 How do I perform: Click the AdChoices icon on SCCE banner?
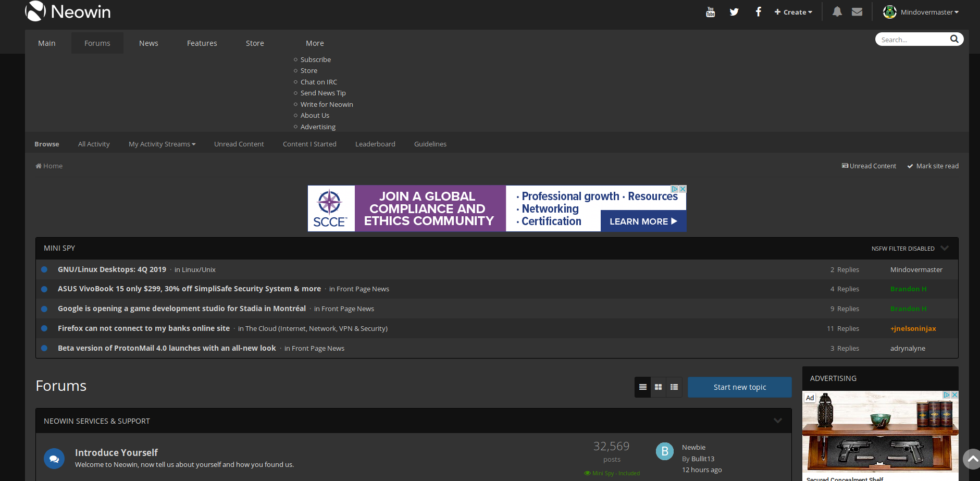[675, 189]
